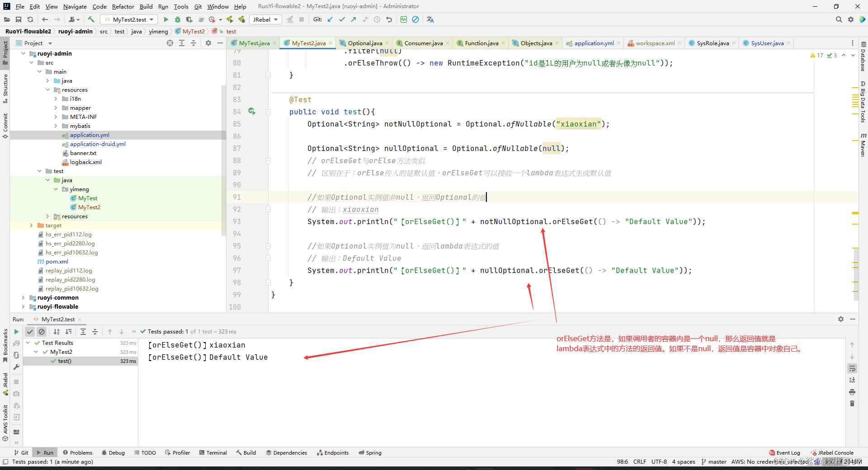The height and width of the screenshot is (470, 868).
Task: Click the UTF-8 encoding status entry
Action: pyautogui.click(x=659, y=461)
